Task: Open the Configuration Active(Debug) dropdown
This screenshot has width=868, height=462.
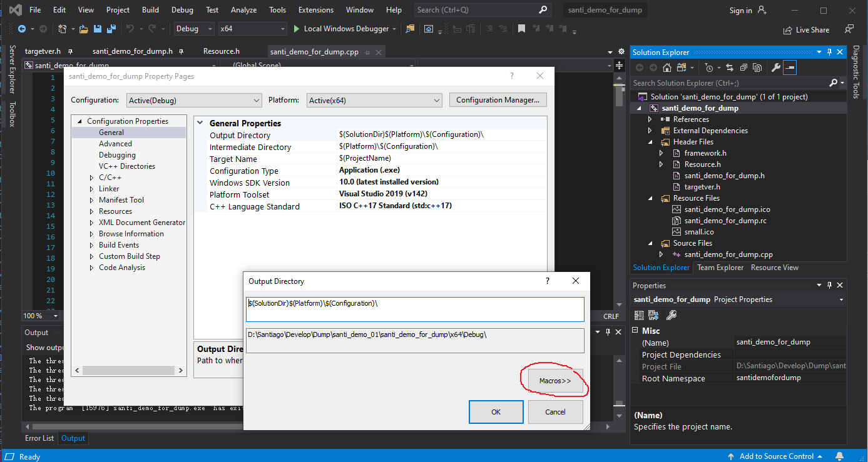Action: pyautogui.click(x=194, y=100)
